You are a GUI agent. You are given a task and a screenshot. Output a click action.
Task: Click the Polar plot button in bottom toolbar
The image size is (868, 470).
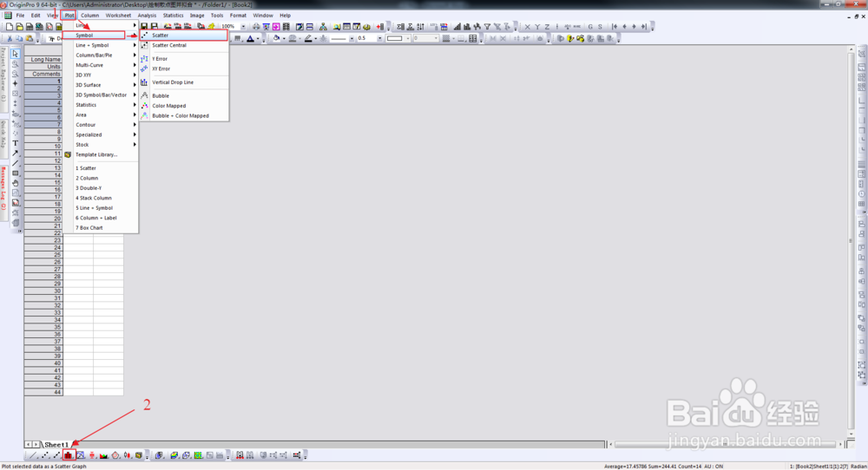(115, 455)
